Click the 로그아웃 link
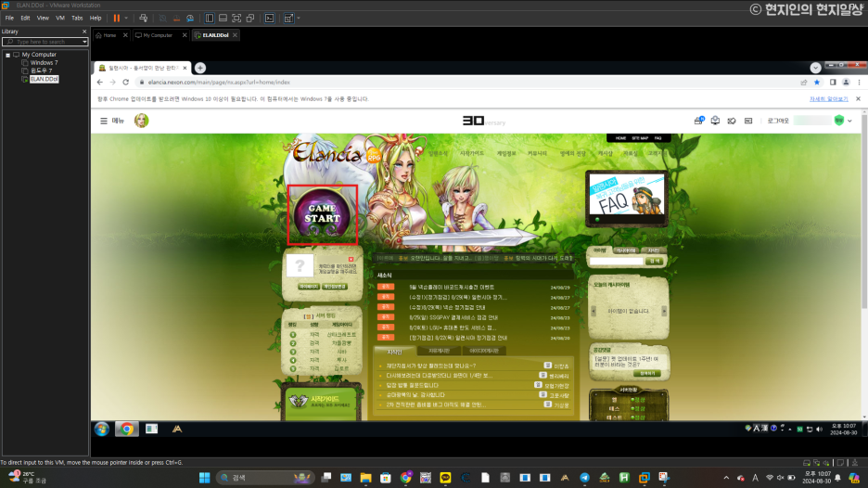 pos(778,121)
